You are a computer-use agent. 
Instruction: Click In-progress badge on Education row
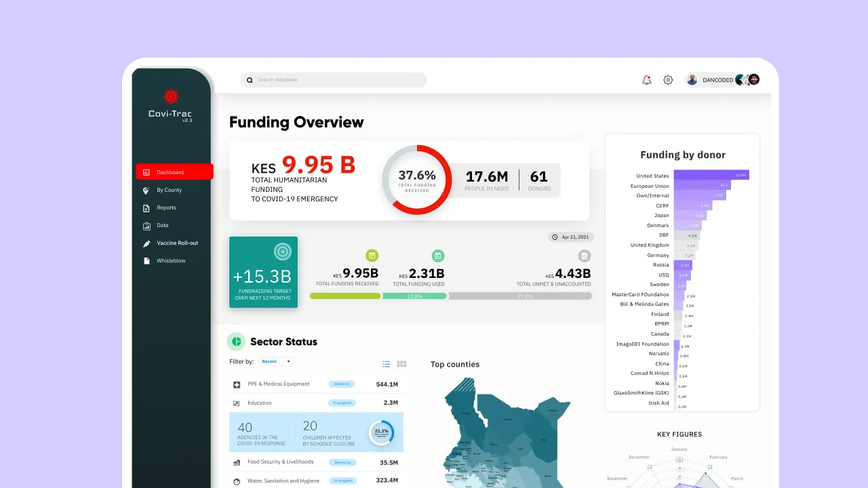(x=342, y=403)
